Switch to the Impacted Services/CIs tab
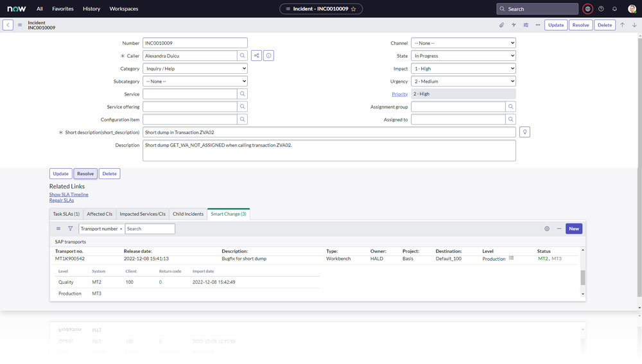The width and height of the screenshot is (642, 364). point(143,214)
